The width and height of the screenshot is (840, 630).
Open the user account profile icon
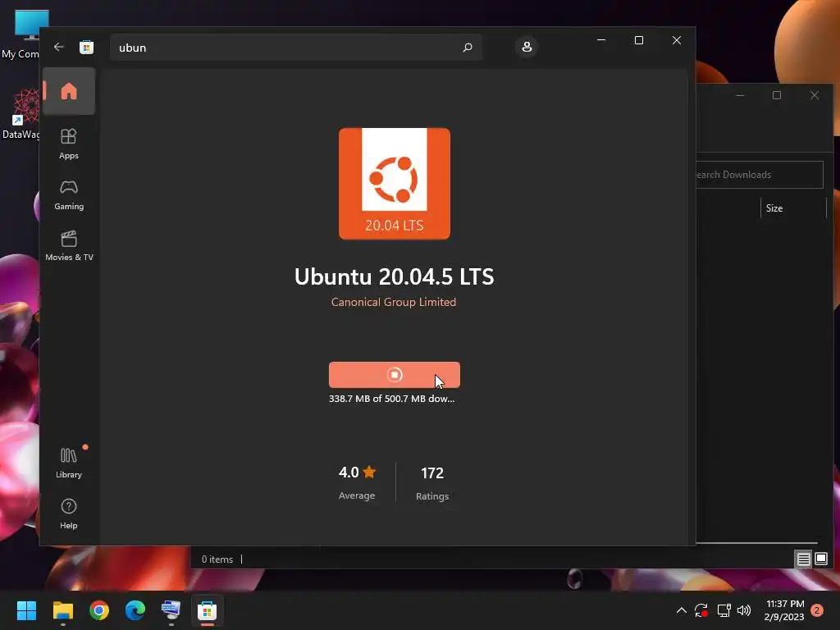[x=527, y=47]
